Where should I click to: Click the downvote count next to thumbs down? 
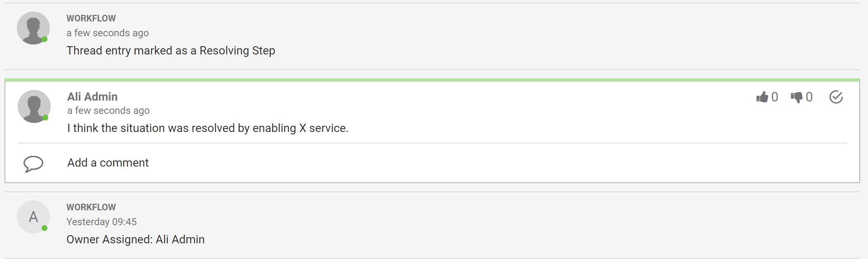(809, 97)
